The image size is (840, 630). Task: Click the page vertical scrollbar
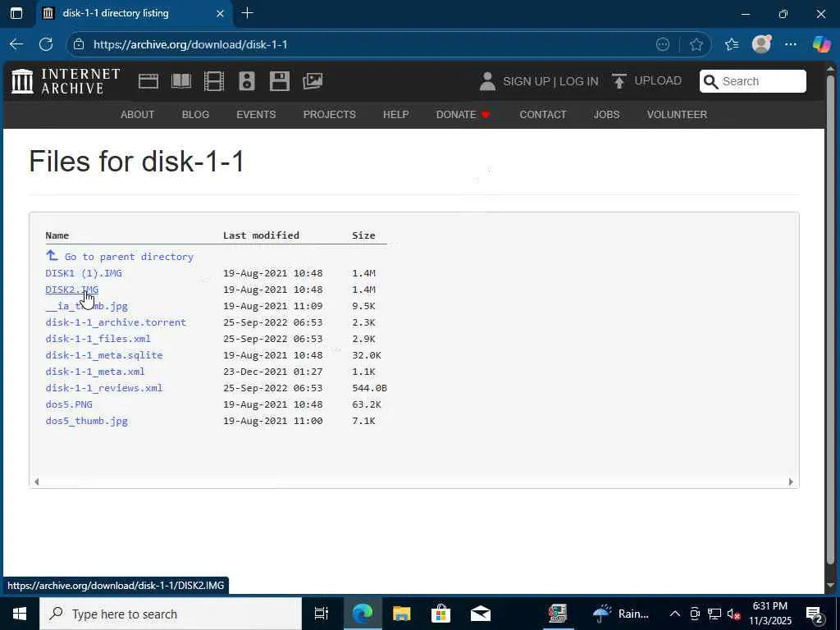pyautogui.click(x=831, y=322)
